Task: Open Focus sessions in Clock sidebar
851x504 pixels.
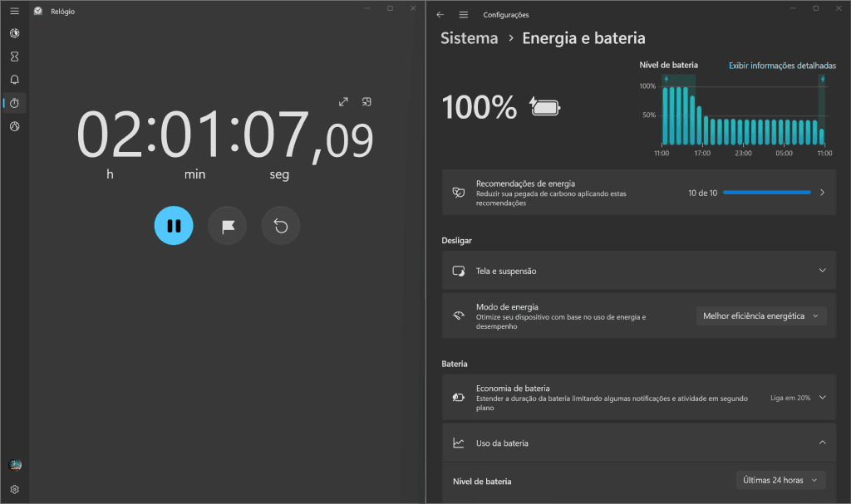Action: coord(15,34)
